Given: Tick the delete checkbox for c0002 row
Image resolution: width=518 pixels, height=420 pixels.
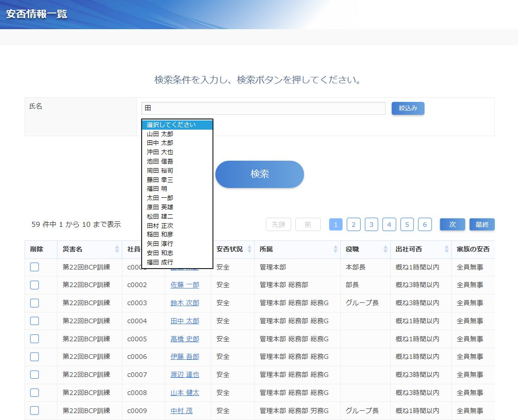Looking at the screenshot, I should [x=35, y=285].
